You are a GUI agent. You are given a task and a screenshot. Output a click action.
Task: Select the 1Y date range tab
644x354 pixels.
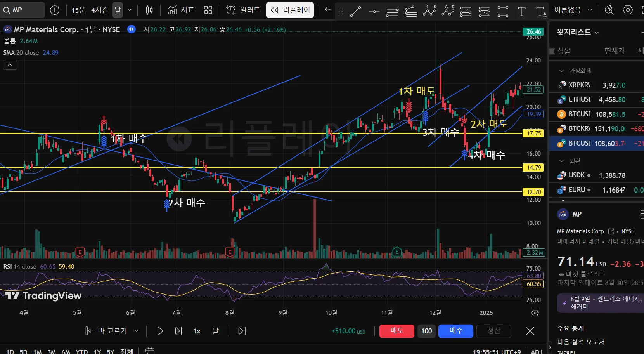tap(97, 352)
